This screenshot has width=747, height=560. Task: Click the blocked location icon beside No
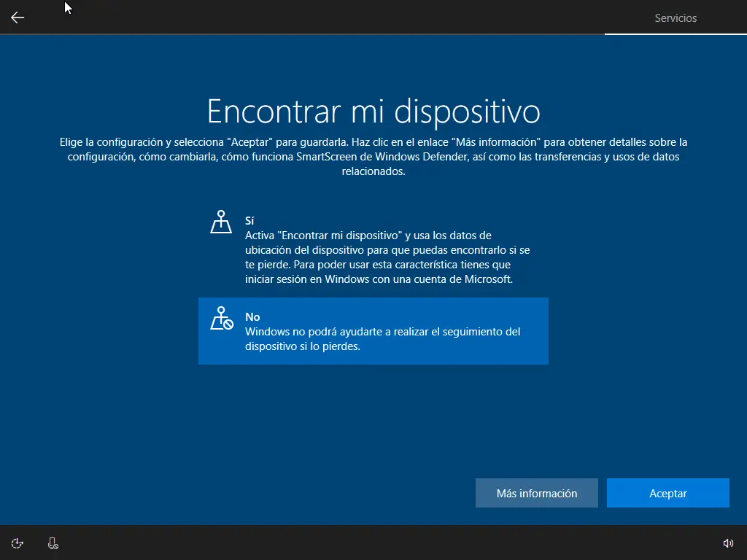(222, 318)
